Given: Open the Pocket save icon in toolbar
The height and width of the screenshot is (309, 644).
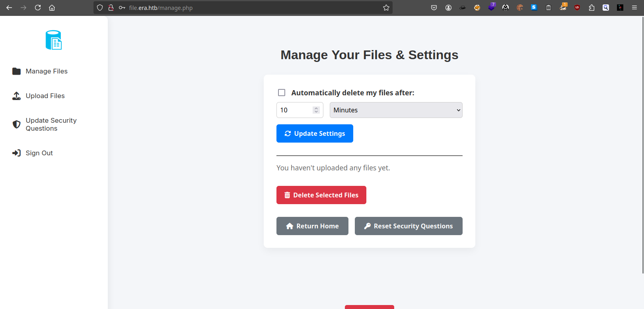Looking at the screenshot, I should click(434, 8).
